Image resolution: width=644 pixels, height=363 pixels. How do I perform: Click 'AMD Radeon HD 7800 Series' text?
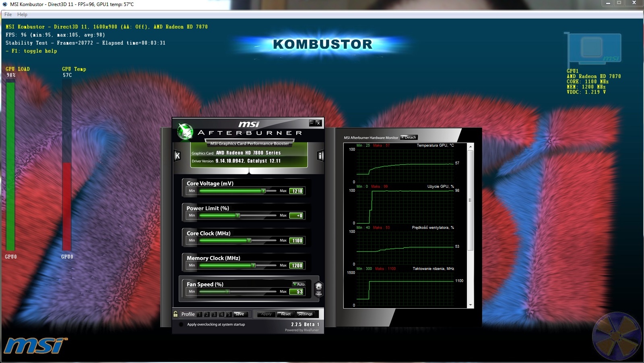(248, 153)
